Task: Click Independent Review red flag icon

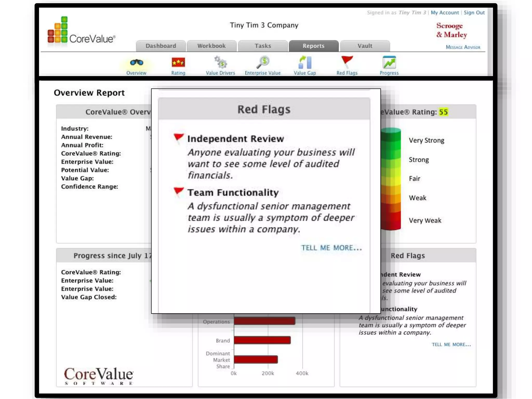Action: click(178, 138)
